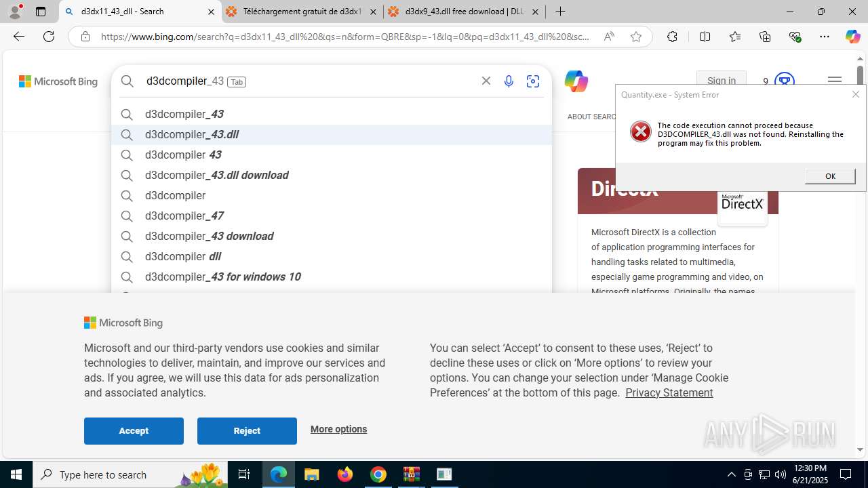The height and width of the screenshot is (488, 868).
Task: Refresh the page
Action: (49, 37)
